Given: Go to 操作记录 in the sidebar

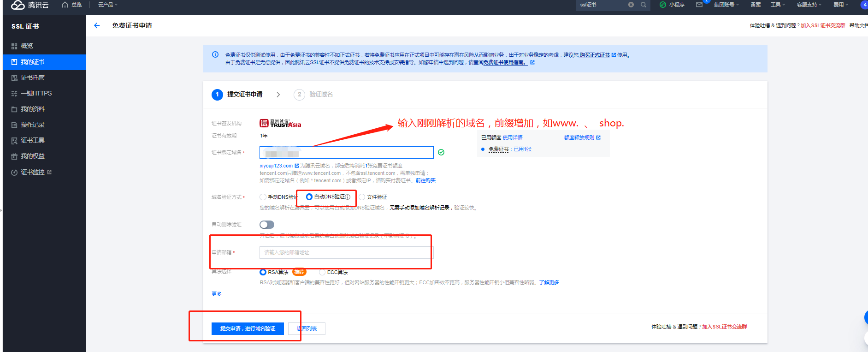Looking at the screenshot, I should pyautogui.click(x=32, y=125).
